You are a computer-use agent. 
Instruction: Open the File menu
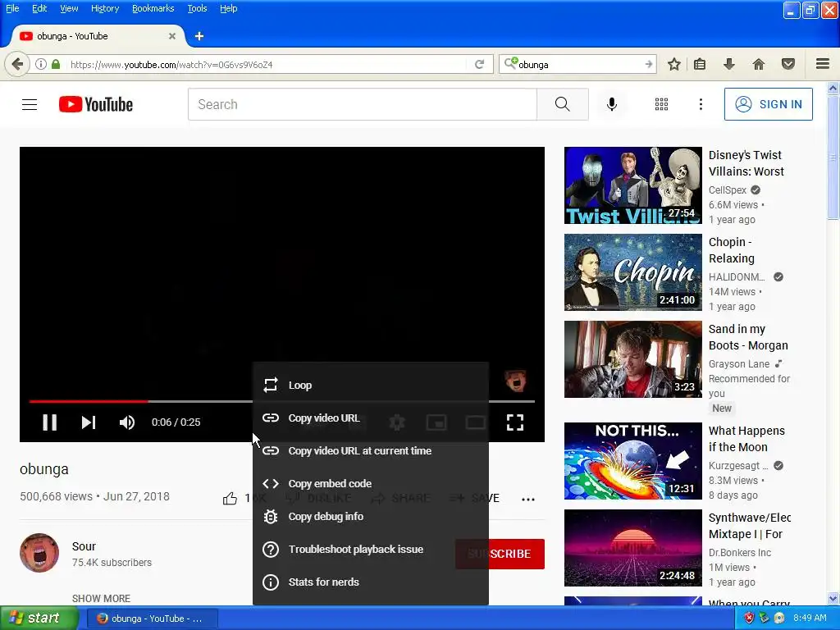pyautogui.click(x=12, y=8)
